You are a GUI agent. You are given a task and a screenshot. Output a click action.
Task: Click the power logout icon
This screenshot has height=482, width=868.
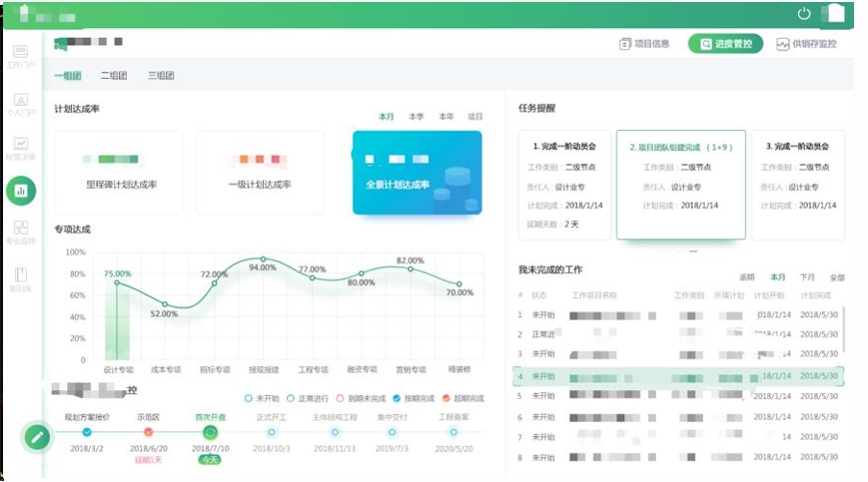point(804,14)
